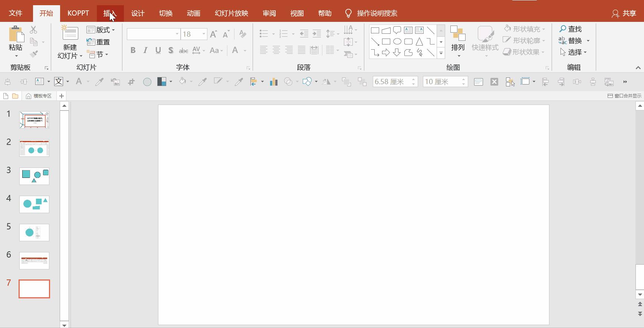Open the Insert (插入) tab
The height and width of the screenshot is (328, 644).
pyautogui.click(x=110, y=13)
